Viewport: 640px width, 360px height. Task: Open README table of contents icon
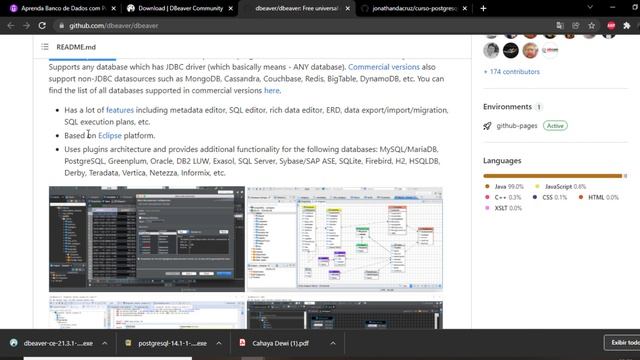(44, 47)
